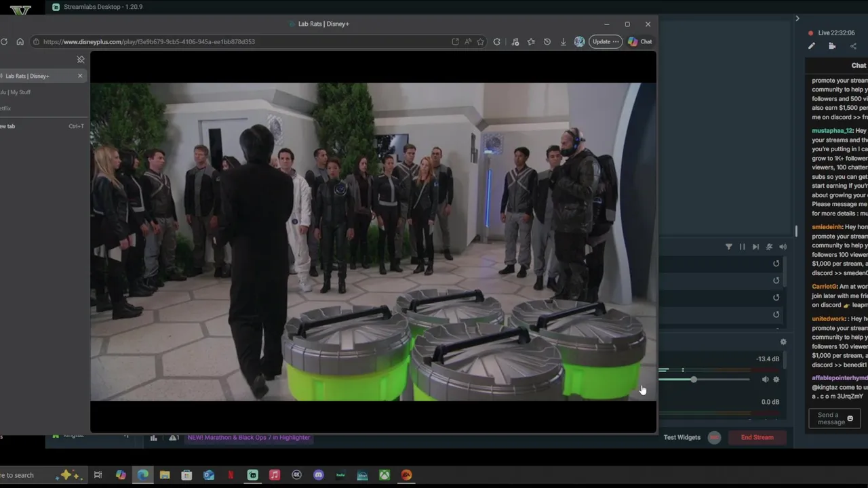Open Discord from the taskbar
868x488 pixels.
pyautogui.click(x=319, y=475)
